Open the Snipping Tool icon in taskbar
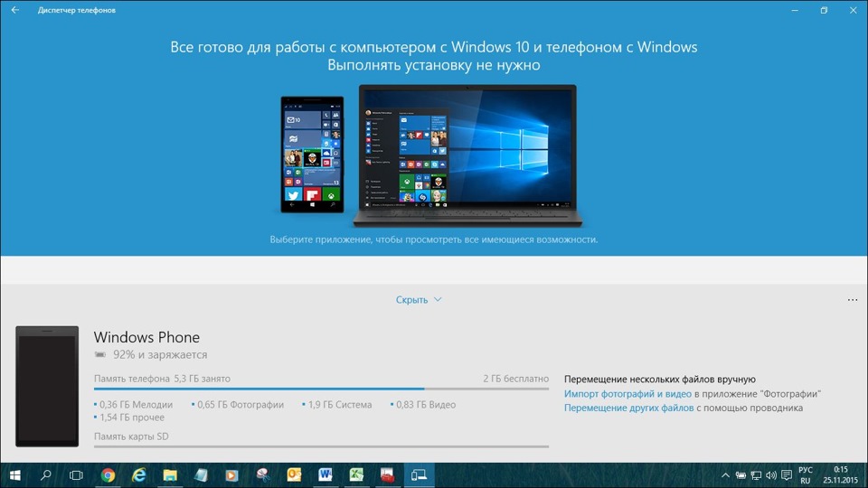This screenshot has width=868, height=488. 263,475
